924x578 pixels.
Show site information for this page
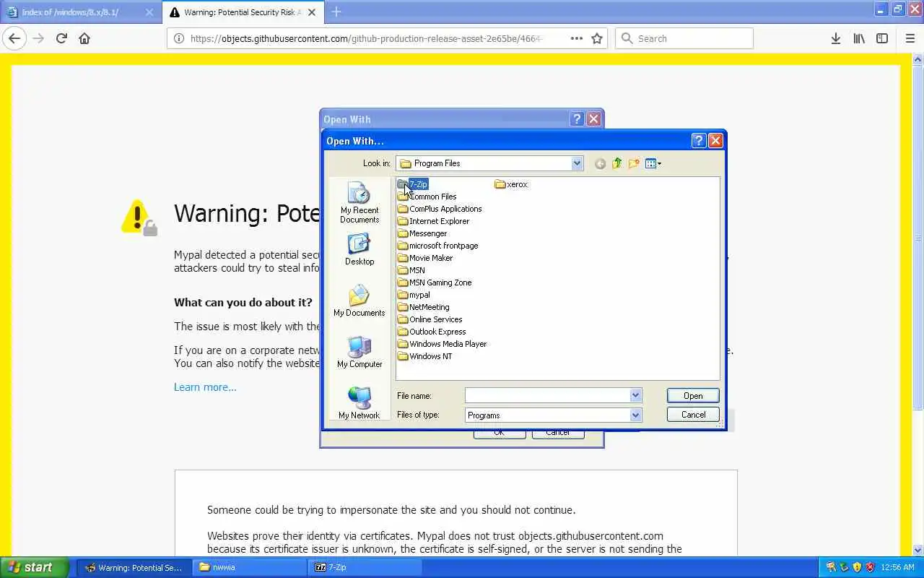click(179, 38)
